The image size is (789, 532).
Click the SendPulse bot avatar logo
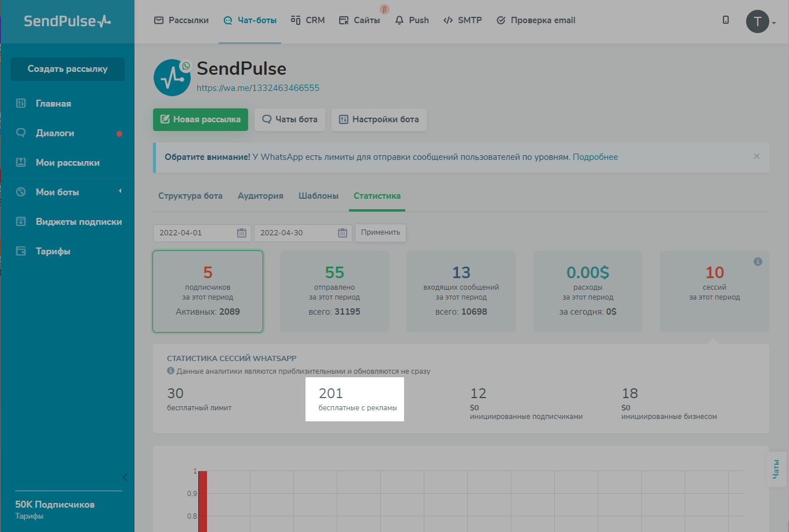click(172, 78)
